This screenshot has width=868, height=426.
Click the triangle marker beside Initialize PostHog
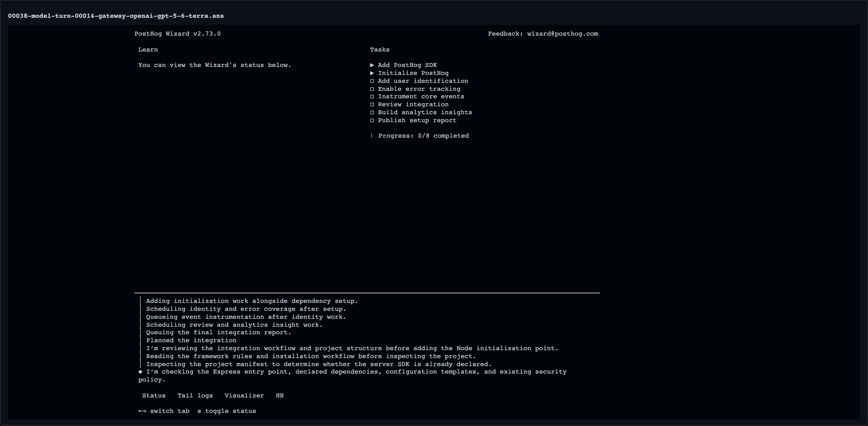tap(372, 73)
